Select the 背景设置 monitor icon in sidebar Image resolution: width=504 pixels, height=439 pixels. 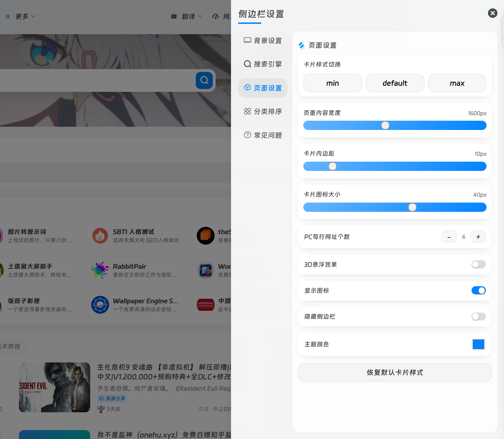247,40
